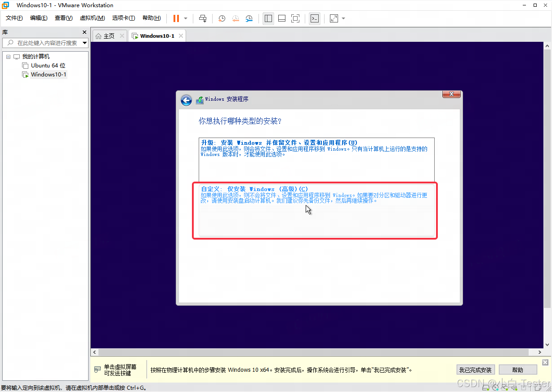Image resolution: width=552 pixels, height=392 pixels.
Task: Minimize the VMware Workstation window
Action: click(525, 5)
